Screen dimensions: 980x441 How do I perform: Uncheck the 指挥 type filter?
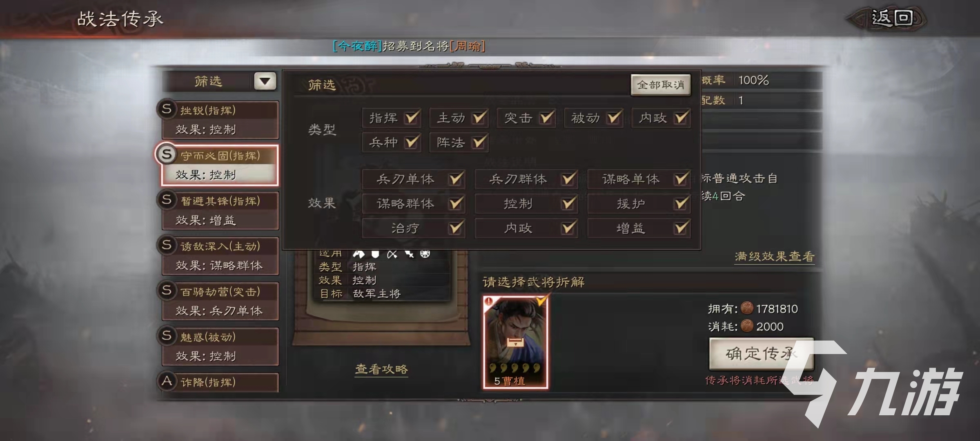(x=411, y=118)
